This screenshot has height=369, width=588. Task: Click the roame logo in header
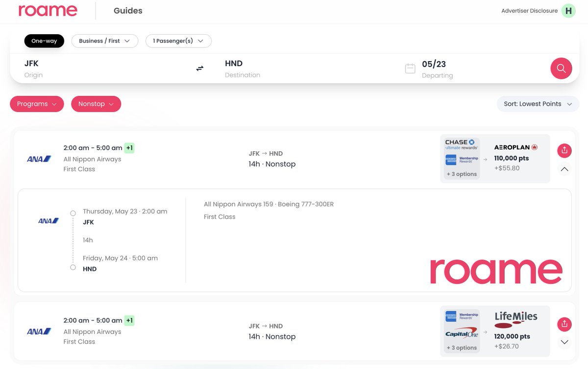point(48,10)
